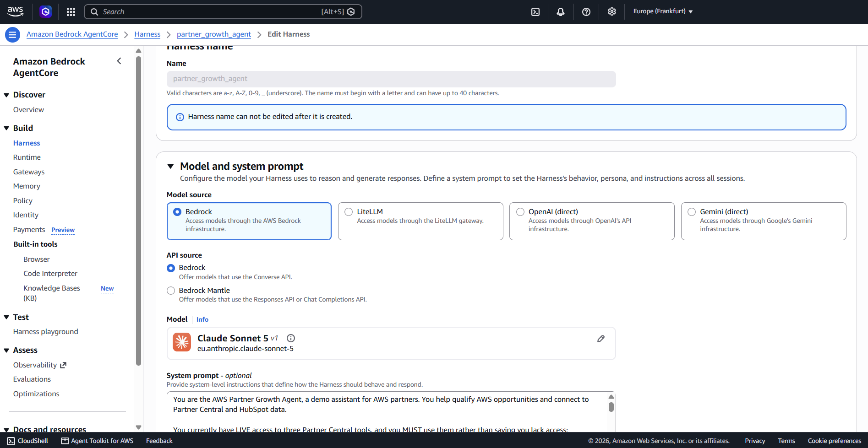Open Agent Toolkit for AWS in footer
This screenshot has width=868, height=448.
[97, 441]
